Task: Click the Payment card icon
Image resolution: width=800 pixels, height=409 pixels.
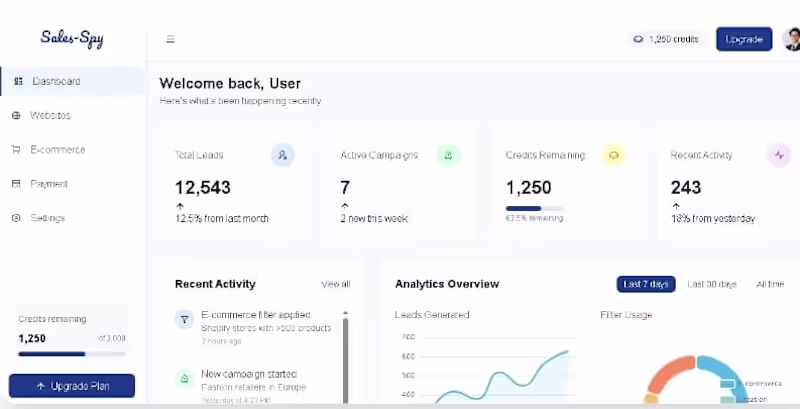Action: click(x=16, y=184)
